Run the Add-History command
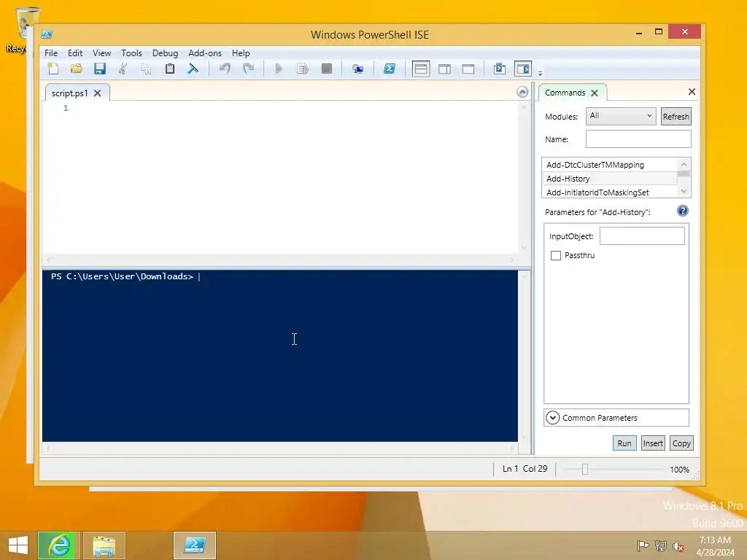This screenshot has height=560, width=747. (x=624, y=443)
